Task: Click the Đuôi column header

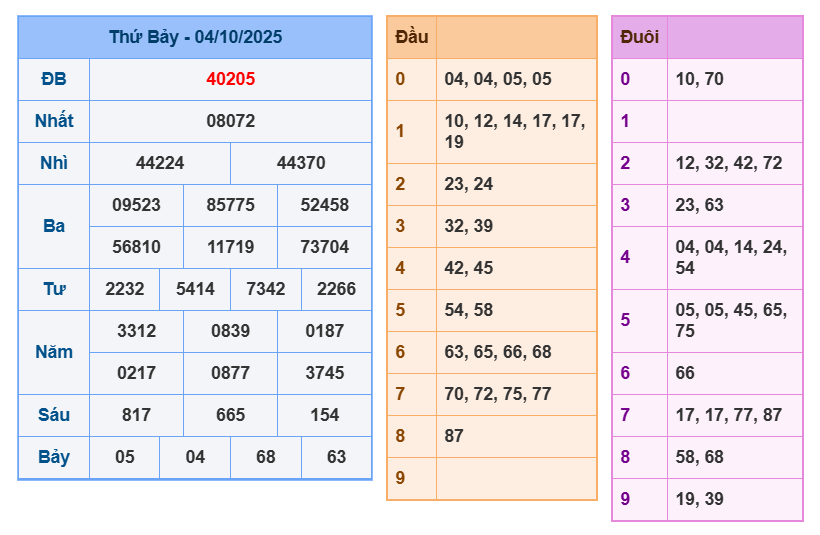Action: point(639,37)
